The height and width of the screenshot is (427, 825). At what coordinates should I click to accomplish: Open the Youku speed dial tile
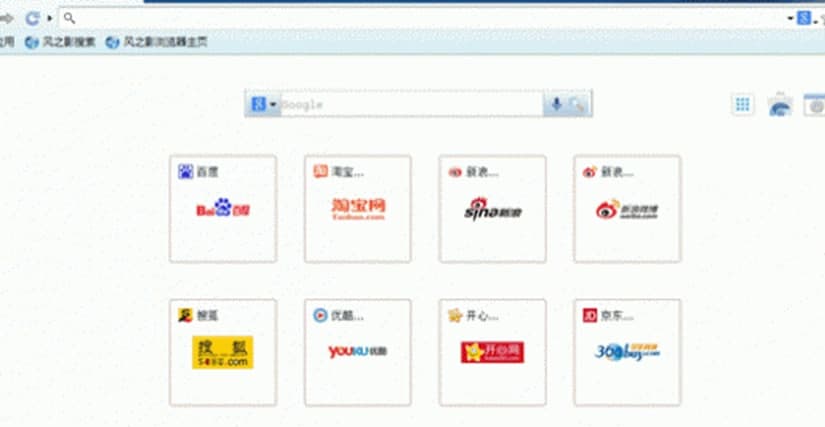coord(357,352)
